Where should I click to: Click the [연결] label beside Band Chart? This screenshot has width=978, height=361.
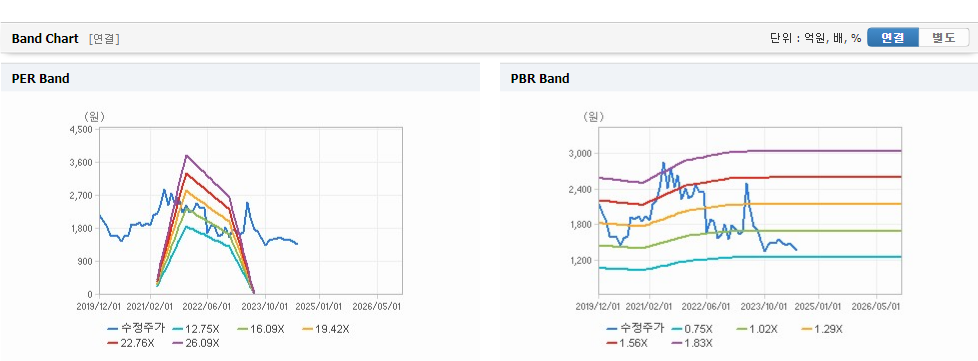pos(104,39)
